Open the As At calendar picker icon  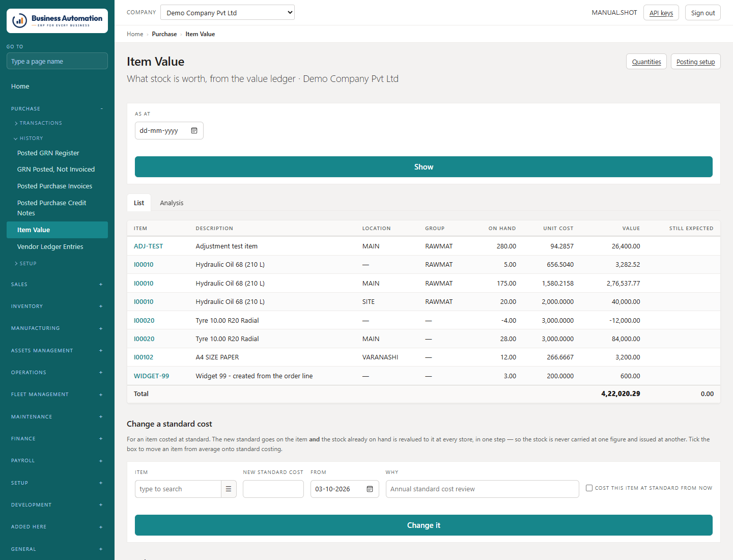click(x=194, y=131)
